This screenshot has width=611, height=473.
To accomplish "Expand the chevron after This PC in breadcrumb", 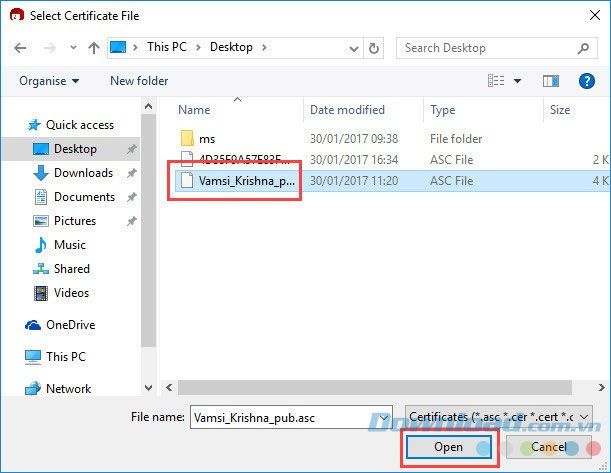I will click(x=198, y=48).
